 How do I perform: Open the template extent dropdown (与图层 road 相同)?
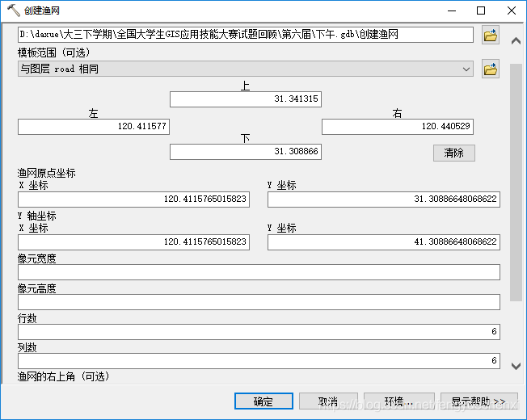(x=246, y=69)
